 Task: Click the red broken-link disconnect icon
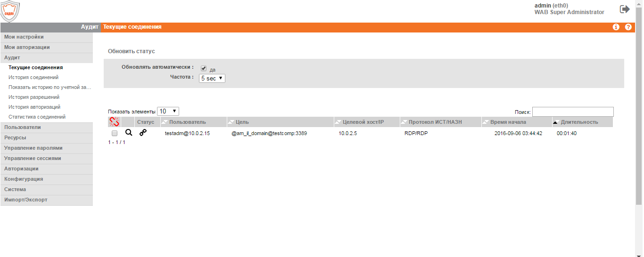114,122
